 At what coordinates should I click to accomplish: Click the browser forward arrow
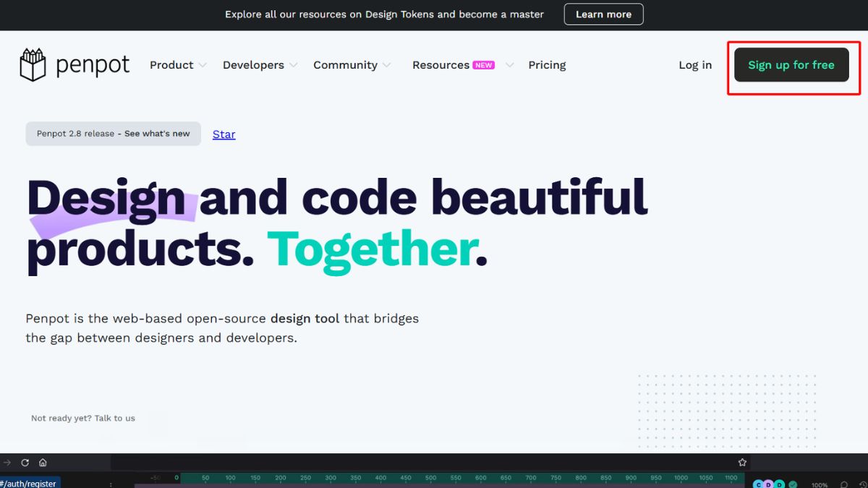(x=7, y=463)
